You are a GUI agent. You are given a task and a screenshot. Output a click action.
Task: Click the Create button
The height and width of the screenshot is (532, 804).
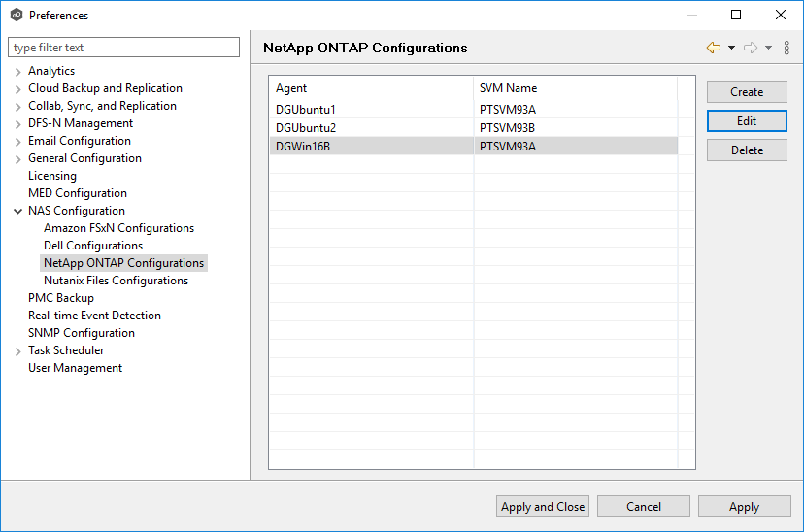pos(747,92)
